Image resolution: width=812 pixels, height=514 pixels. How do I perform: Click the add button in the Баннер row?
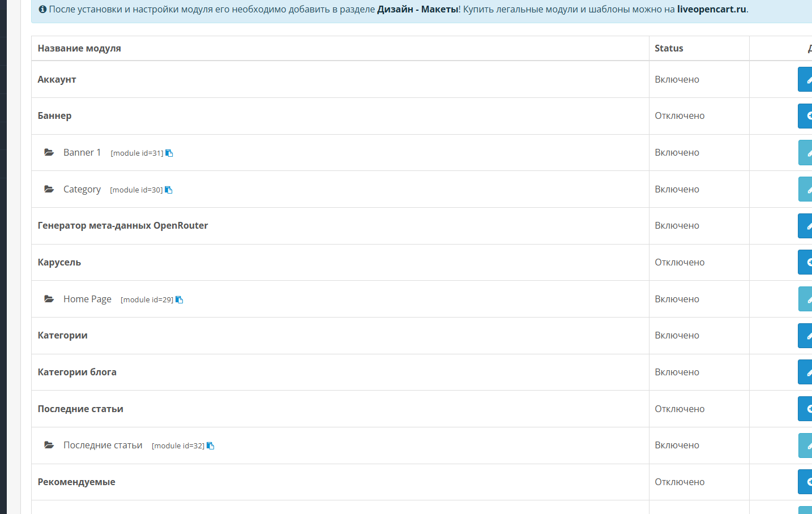coord(805,115)
